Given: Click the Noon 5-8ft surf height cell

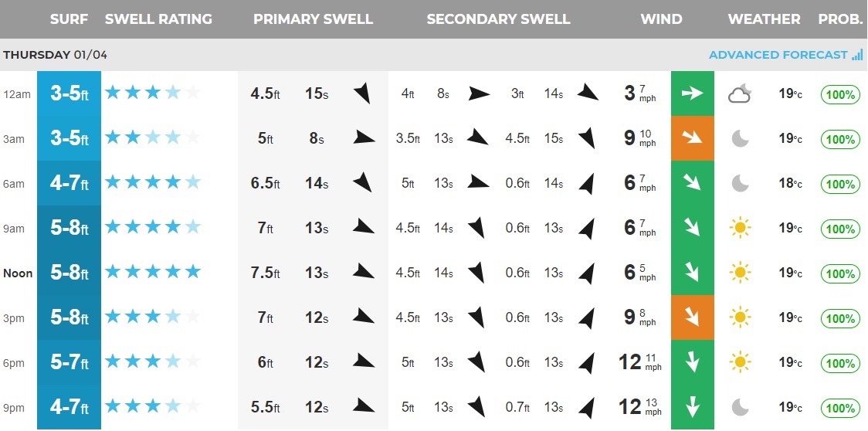Looking at the screenshot, I should (x=70, y=273).
